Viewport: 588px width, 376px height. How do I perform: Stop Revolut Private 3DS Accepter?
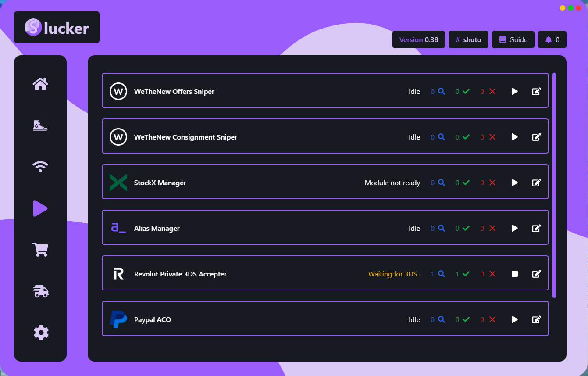click(515, 274)
